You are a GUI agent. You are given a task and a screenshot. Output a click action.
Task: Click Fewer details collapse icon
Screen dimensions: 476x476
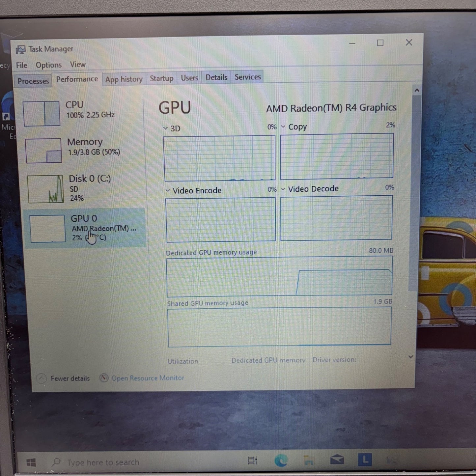pos(42,378)
